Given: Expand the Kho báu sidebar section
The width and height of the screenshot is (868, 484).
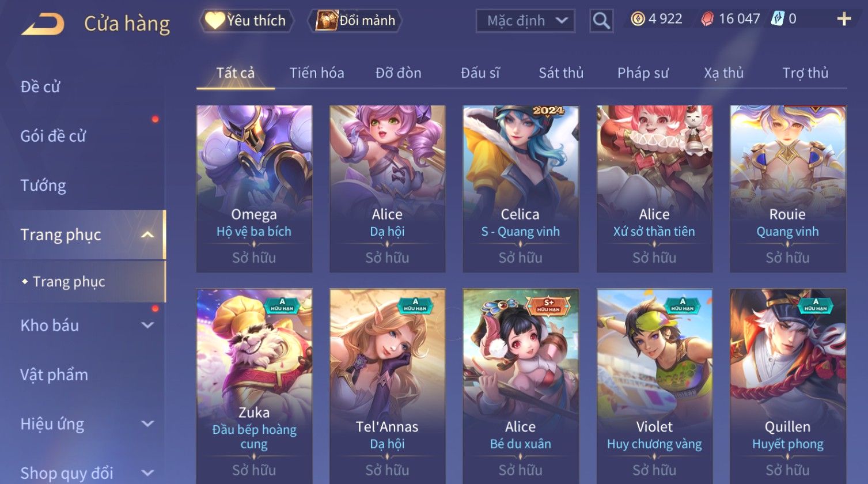Looking at the screenshot, I should click(147, 325).
